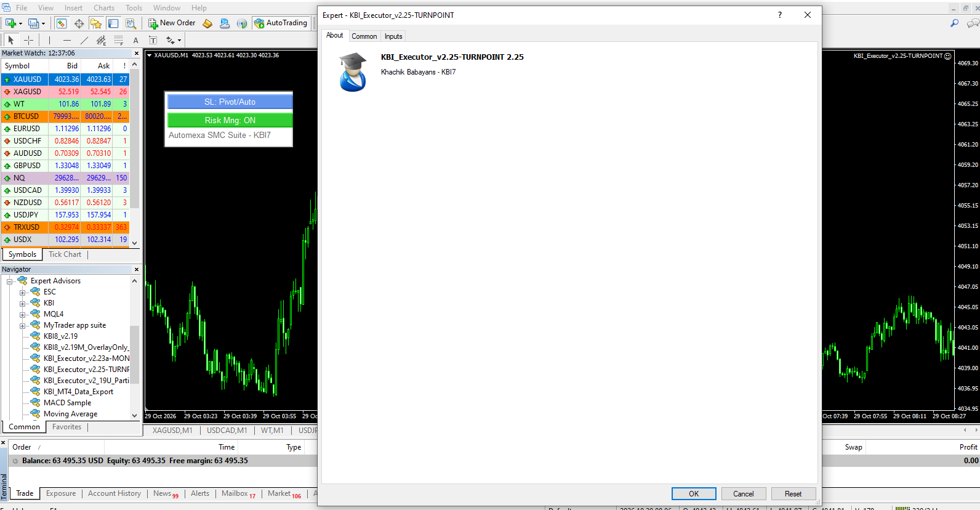
Task: Click the New Order button
Action: [x=172, y=23]
